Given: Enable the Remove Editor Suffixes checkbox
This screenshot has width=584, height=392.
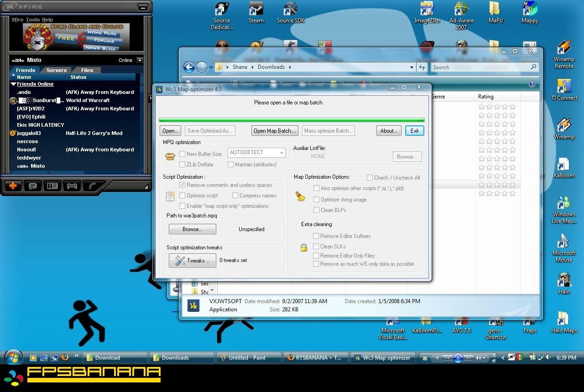Looking at the screenshot, I should pos(316,236).
